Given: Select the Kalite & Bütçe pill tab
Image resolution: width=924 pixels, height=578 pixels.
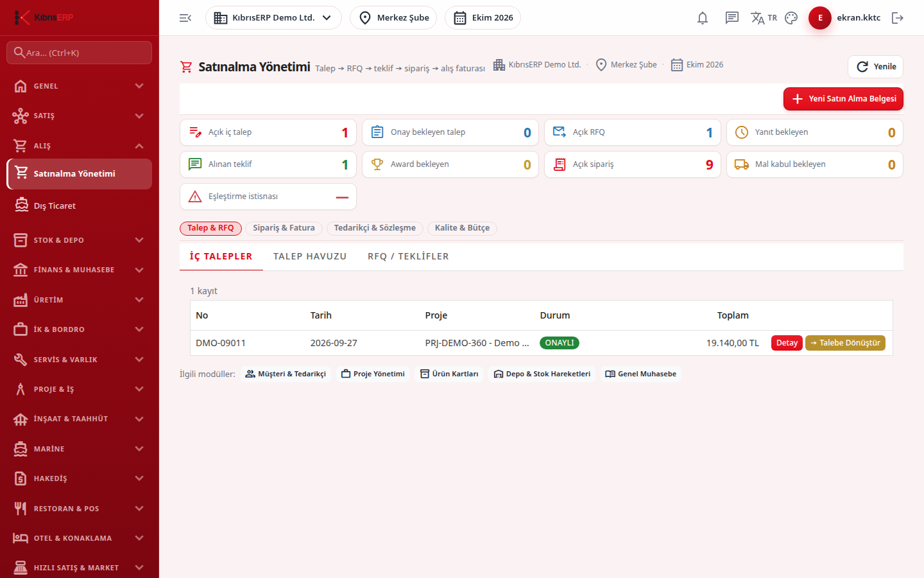Looking at the screenshot, I should click(x=462, y=228).
